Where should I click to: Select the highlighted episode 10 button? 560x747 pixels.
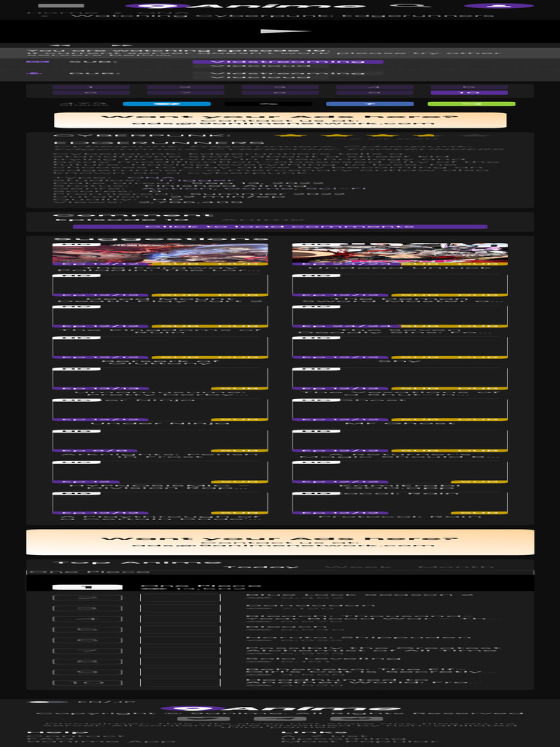(x=469, y=93)
